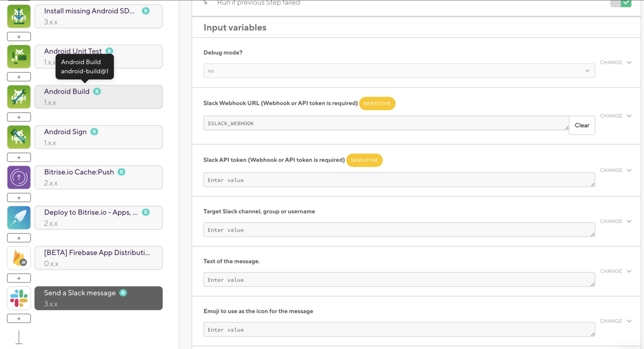Toggle the Run if previous Step failed switch
Image resolution: width=644 pixels, height=349 pixels.
(621, 3)
